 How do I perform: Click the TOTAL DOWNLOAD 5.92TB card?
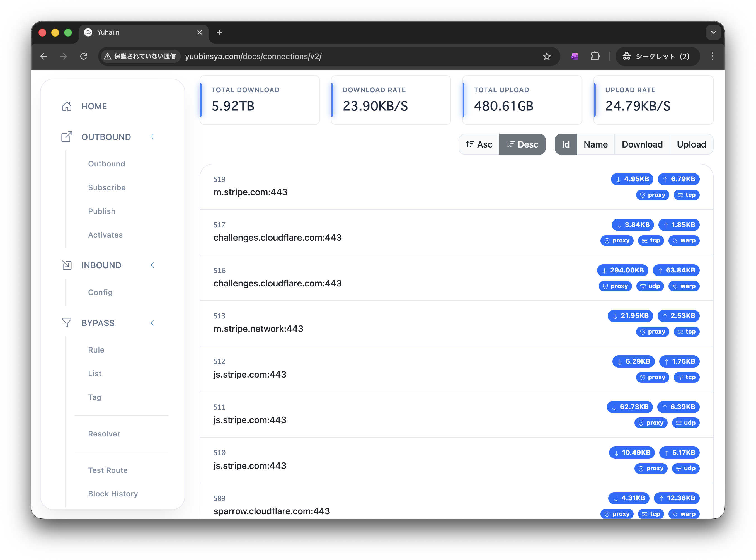[x=260, y=100]
